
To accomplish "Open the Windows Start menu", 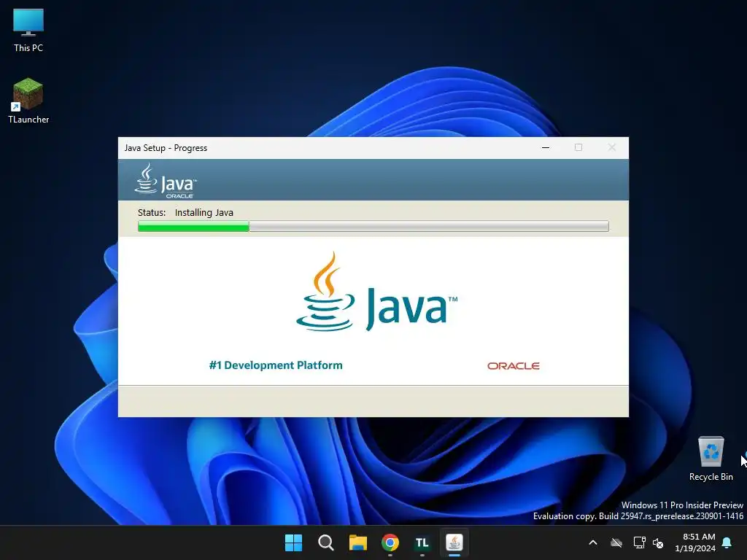I will tap(293, 542).
